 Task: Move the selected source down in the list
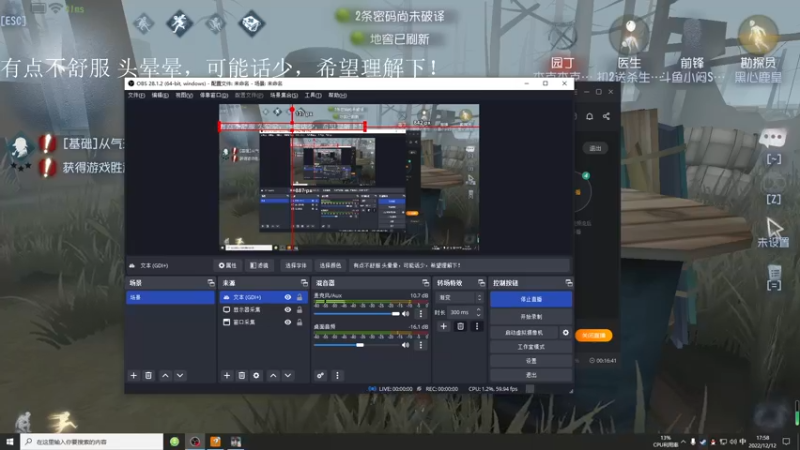coord(288,376)
